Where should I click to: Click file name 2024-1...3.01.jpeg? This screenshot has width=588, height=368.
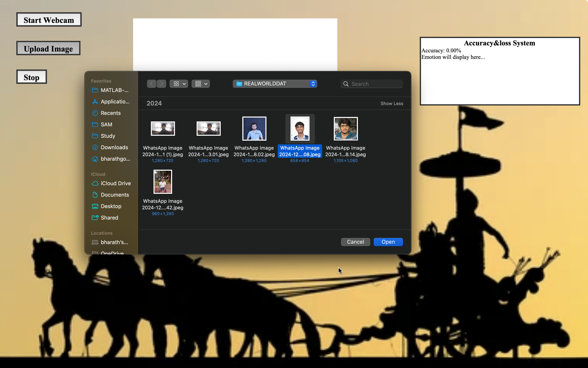tap(208, 151)
